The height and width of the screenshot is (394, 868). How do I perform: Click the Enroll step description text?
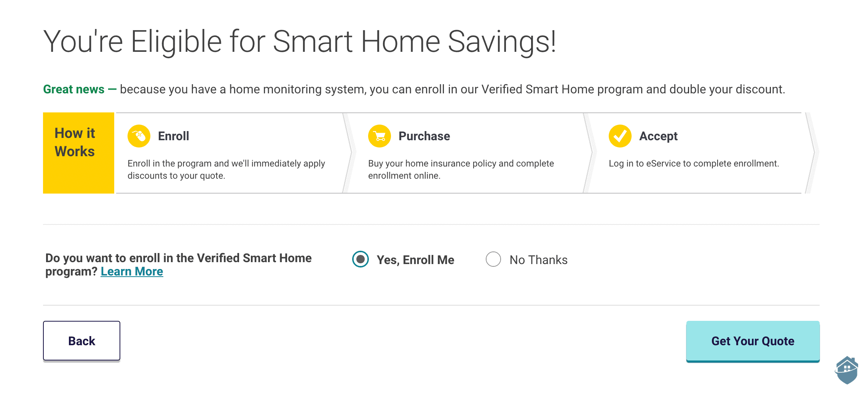pos(226,169)
